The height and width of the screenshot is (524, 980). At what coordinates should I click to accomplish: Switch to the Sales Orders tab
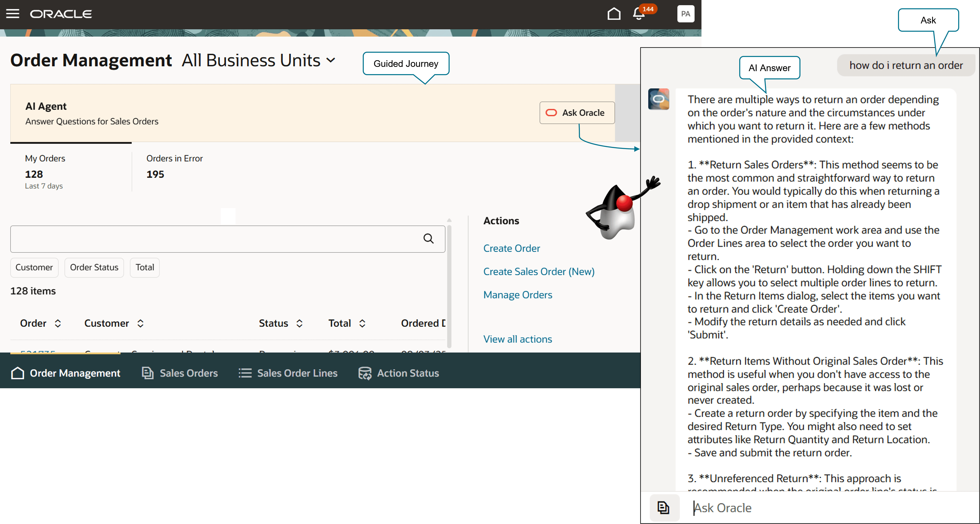[x=180, y=373]
